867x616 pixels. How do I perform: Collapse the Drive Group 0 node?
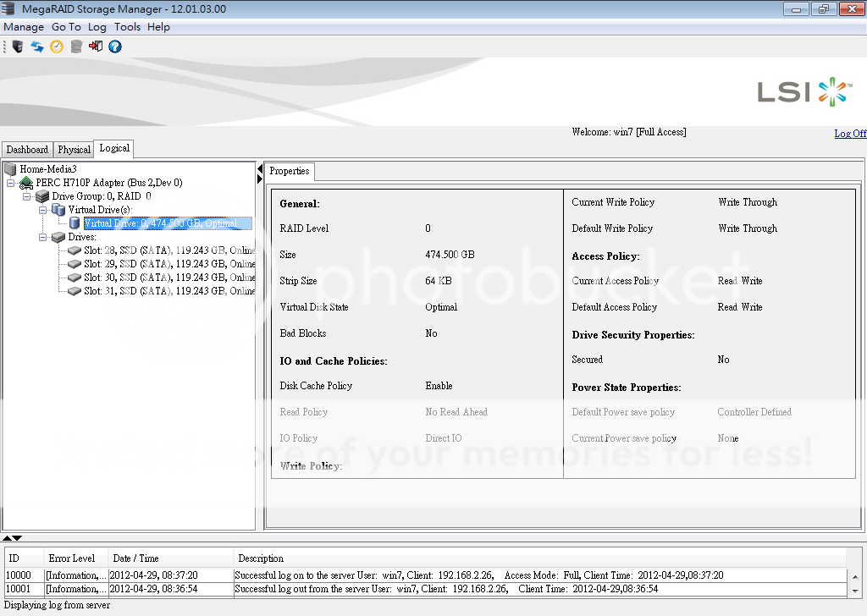tap(26, 196)
